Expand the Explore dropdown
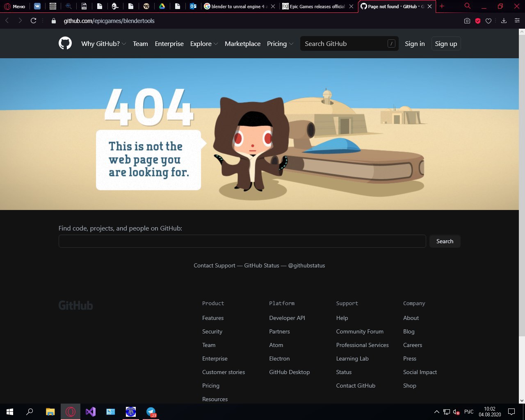 (204, 44)
